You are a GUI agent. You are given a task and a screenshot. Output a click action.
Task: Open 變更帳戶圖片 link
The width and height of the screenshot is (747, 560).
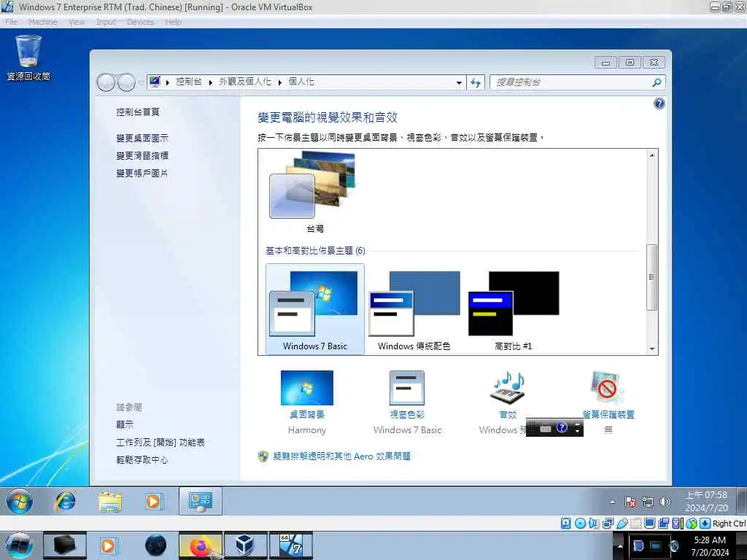point(142,174)
